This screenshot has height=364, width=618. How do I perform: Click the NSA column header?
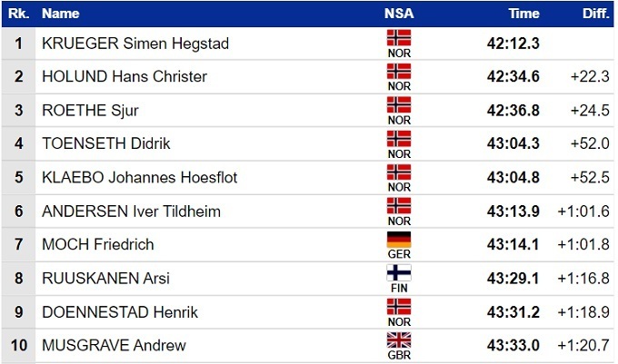pos(398,14)
